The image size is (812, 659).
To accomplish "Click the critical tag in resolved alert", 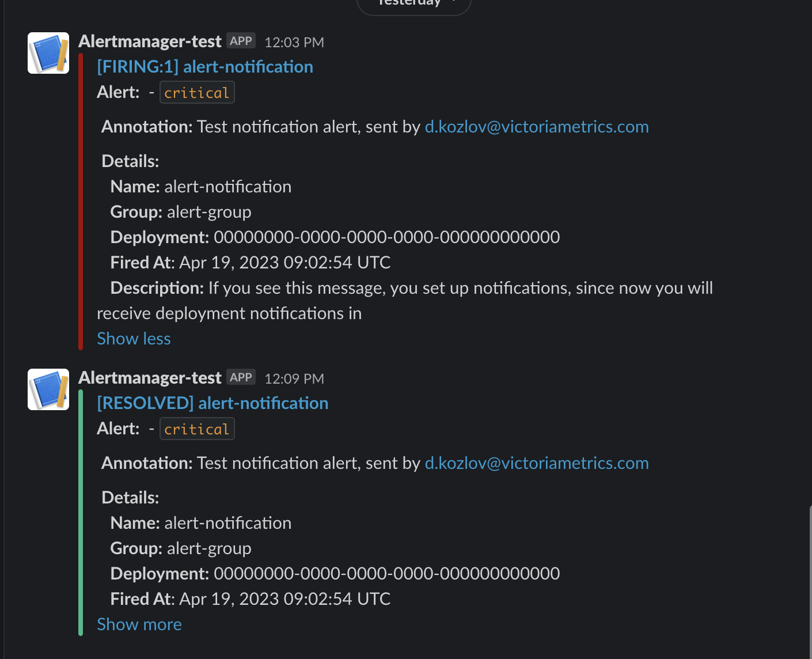I will point(197,429).
